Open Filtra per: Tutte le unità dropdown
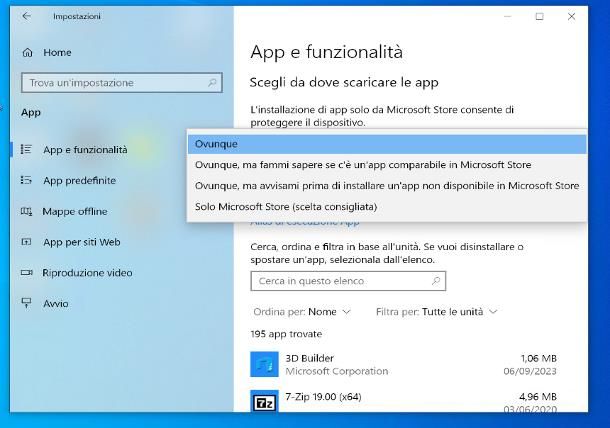This screenshot has width=610, height=428. tap(436, 312)
